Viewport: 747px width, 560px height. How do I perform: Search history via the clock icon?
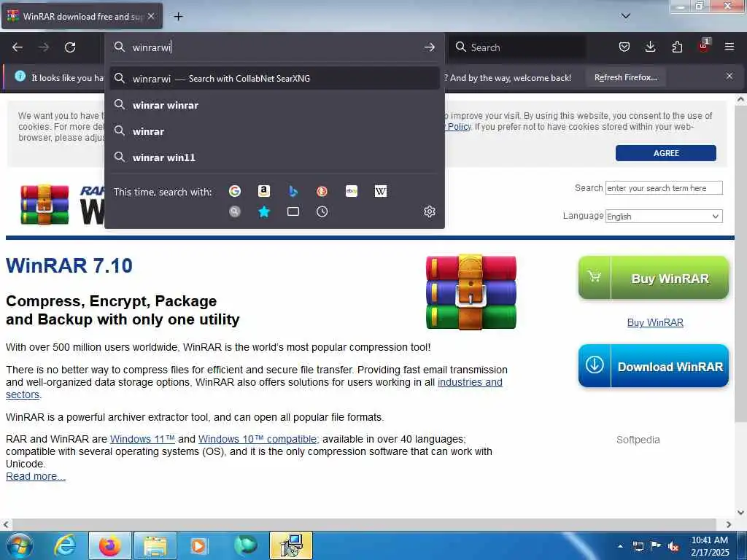coord(322,211)
